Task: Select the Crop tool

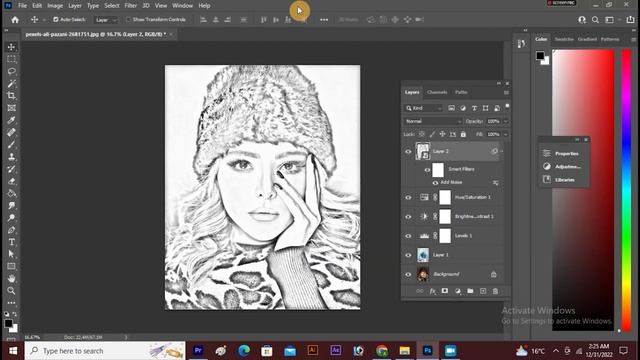Action: 11,96
